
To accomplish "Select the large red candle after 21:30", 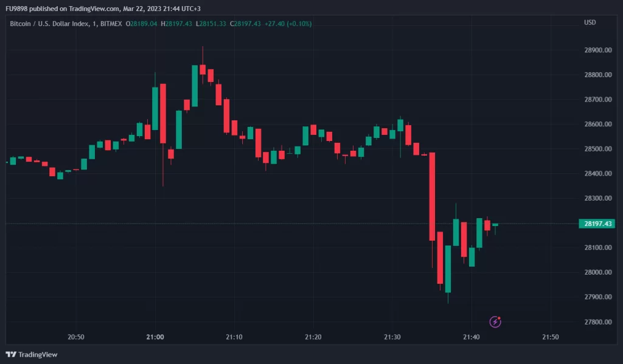I will pyautogui.click(x=432, y=196).
